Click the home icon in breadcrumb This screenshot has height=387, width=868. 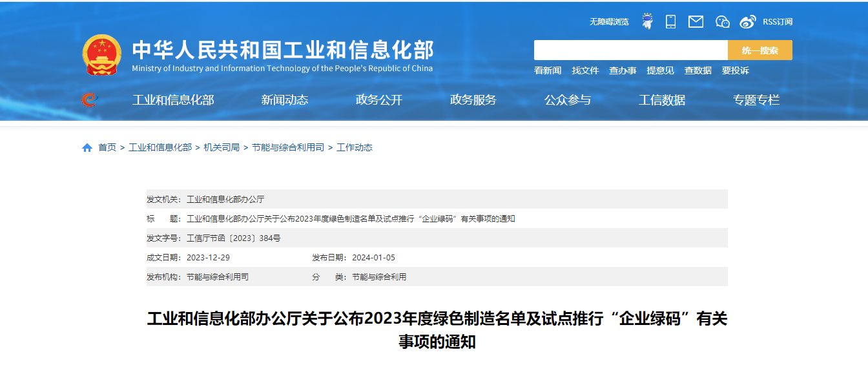87,148
